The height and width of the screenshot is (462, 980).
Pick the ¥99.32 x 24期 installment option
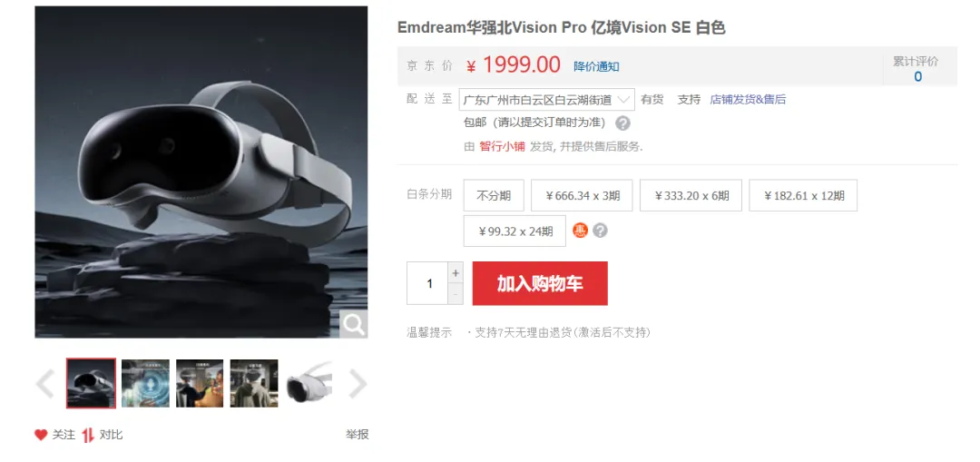coord(515,231)
